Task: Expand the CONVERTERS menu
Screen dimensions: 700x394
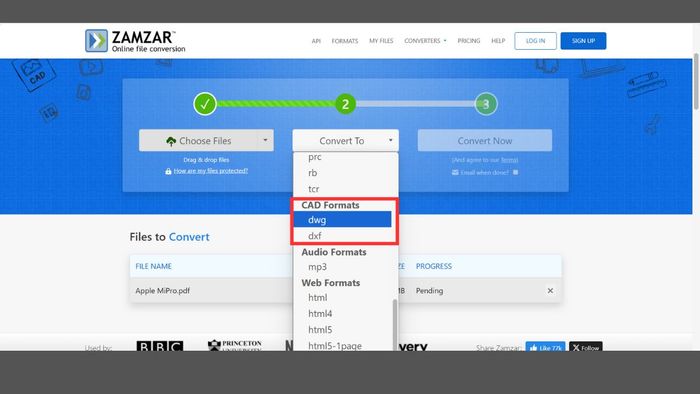Action: (425, 41)
